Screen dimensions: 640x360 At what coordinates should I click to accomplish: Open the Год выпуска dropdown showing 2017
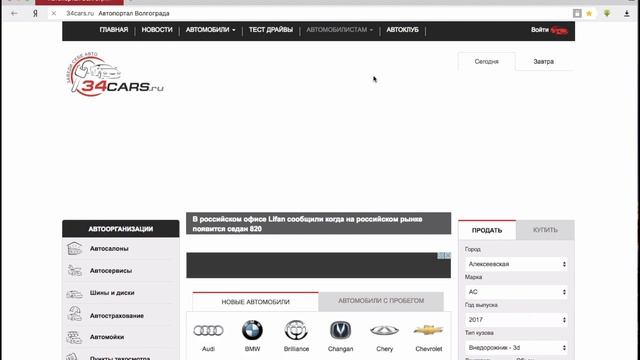click(x=516, y=320)
